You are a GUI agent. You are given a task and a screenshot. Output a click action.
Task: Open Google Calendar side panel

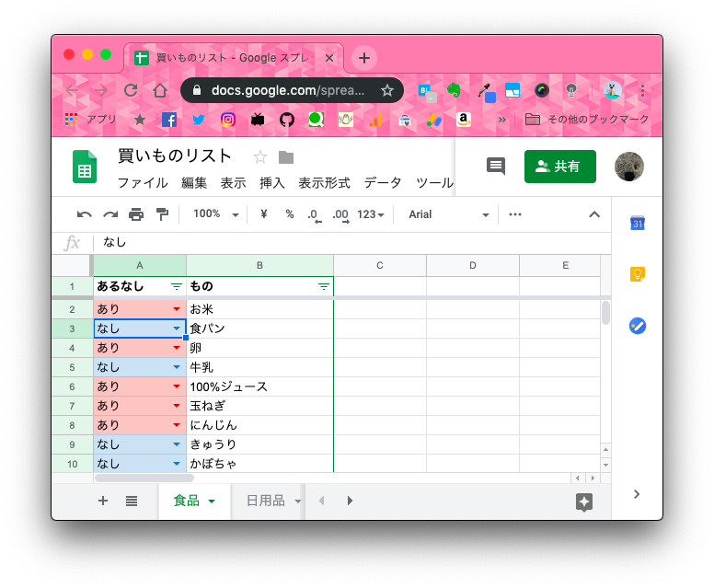tap(638, 223)
